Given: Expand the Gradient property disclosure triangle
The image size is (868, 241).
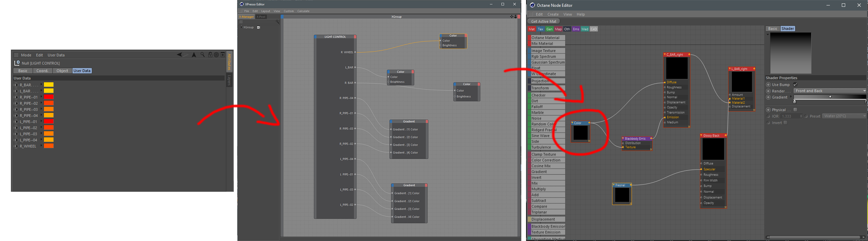Looking at the screenshot, I should pos(791,97).
